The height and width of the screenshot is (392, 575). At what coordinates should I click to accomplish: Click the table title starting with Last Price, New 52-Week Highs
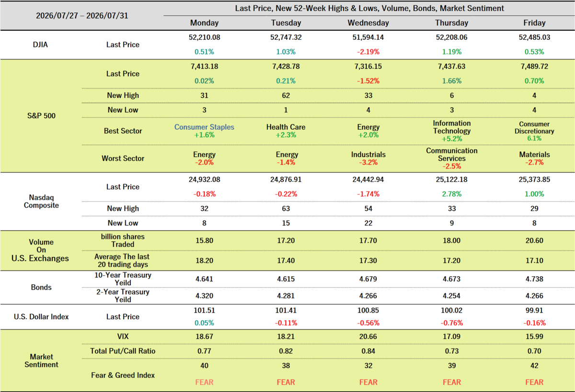coord(369,8)
